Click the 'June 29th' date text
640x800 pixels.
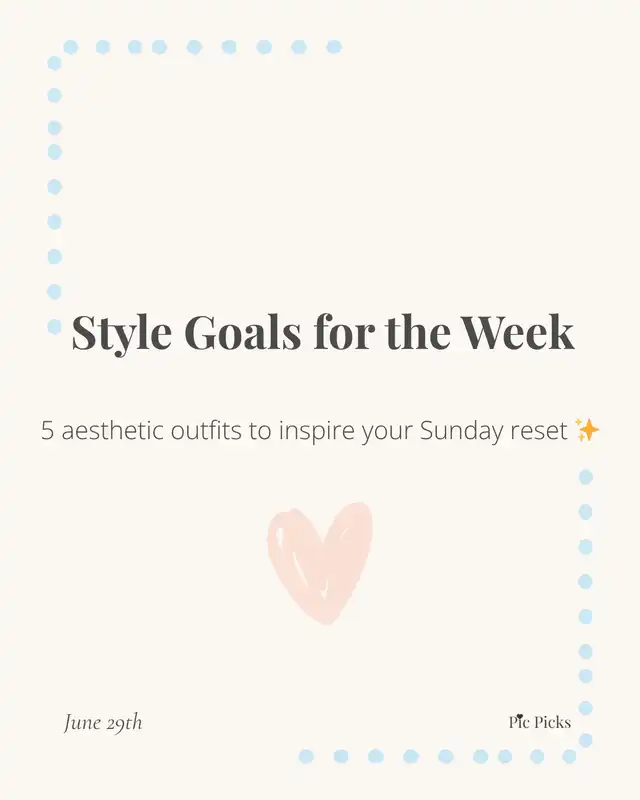click(x=103, y=722)
